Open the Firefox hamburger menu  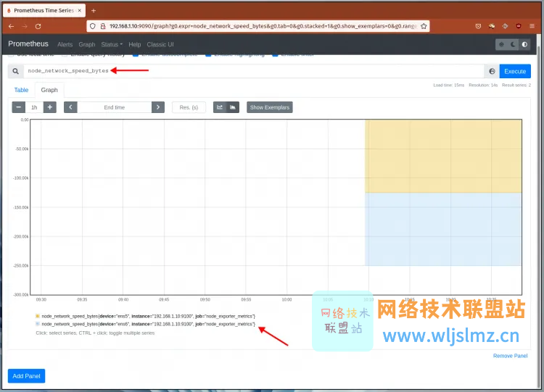(532, 26)
